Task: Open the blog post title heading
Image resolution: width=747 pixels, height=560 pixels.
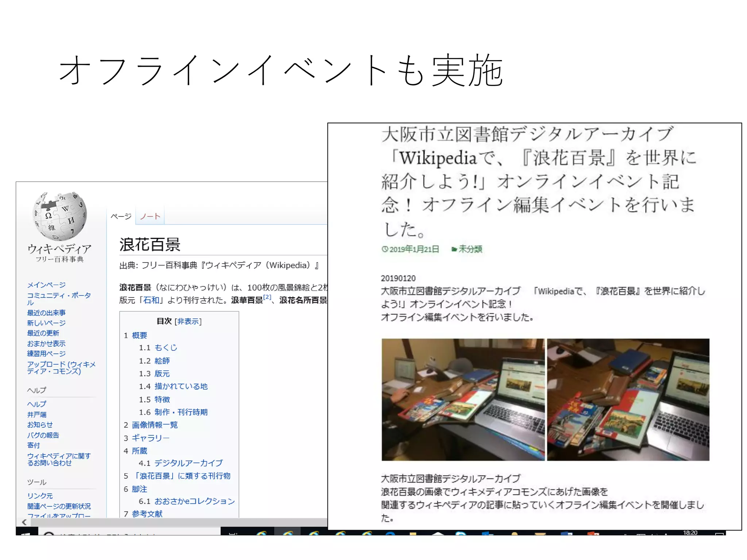Action: [x=539, y=181]
